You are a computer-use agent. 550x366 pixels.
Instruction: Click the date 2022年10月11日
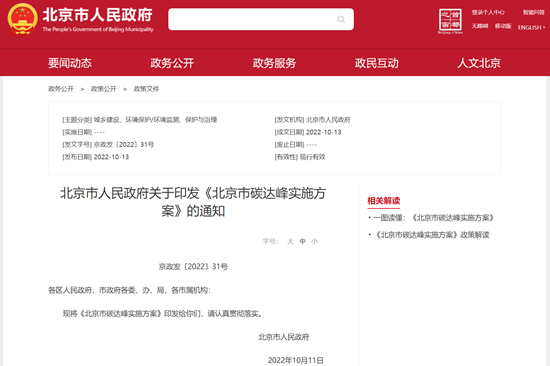(296, 360)
